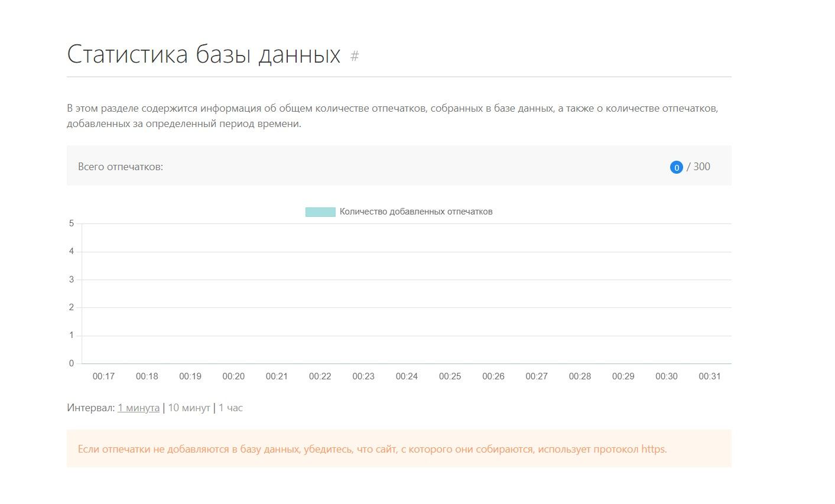Click the teal legend color swatch
835x504 pixels.
pyautogui.click(x=320, y=211)
